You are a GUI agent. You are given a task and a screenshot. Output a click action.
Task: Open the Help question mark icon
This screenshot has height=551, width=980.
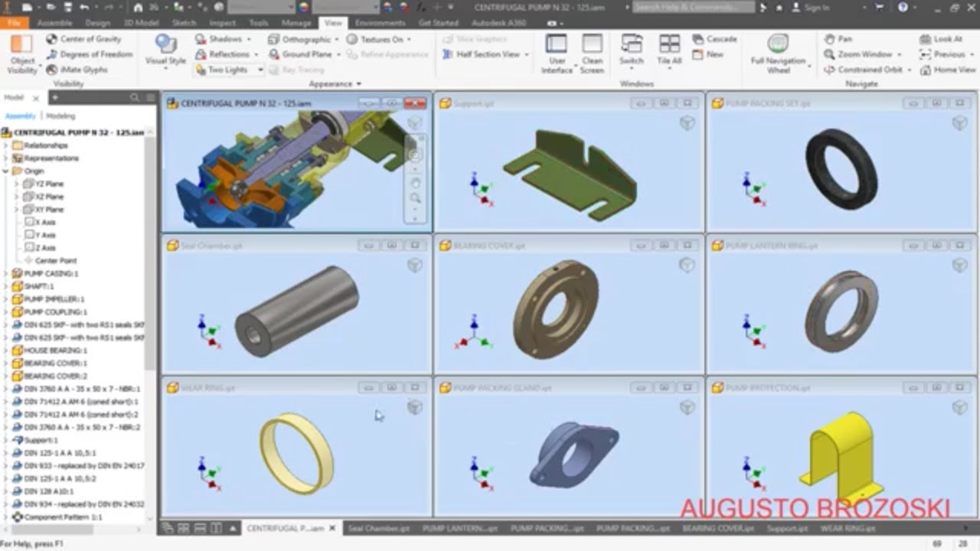click(x=903, y=7)
